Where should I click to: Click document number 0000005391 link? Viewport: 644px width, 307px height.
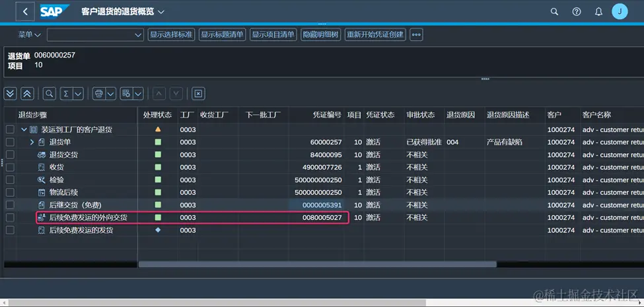tap(322, 205)
